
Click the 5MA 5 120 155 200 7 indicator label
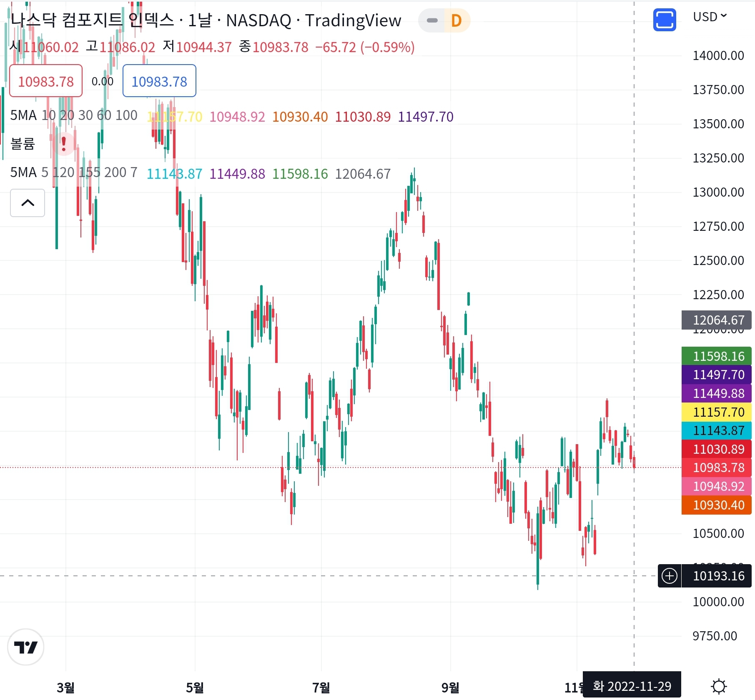(74, 172)
